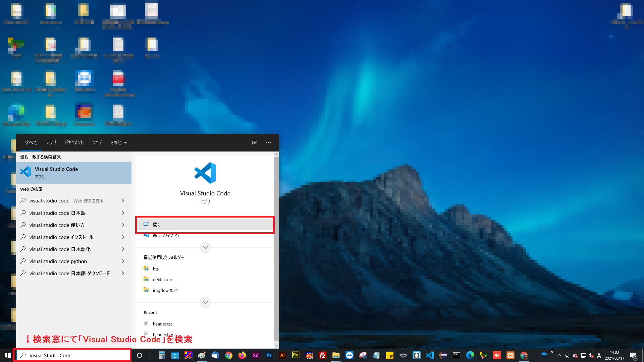644x362 pixels.
Task: Expand 'visual studio code 日本語' suggestion arrow
Action: 123,213
